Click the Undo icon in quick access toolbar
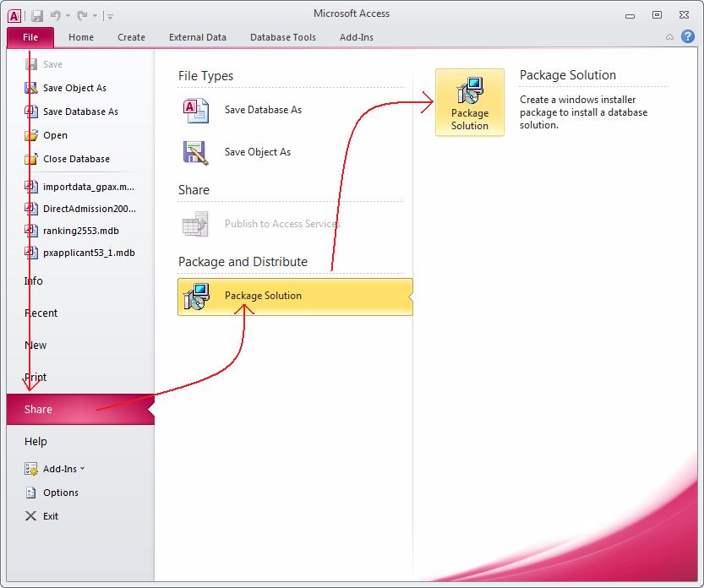 [x=56, y=16]
